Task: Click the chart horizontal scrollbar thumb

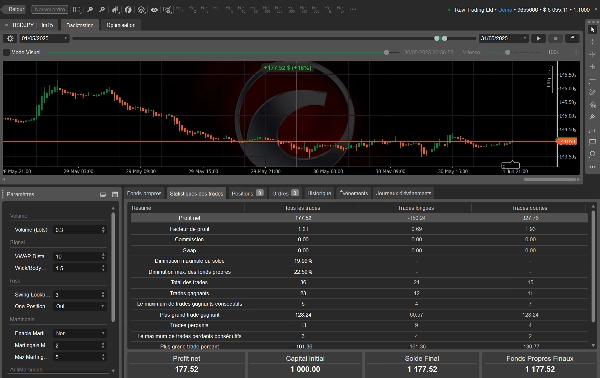Action: click(x=550, y=179)
